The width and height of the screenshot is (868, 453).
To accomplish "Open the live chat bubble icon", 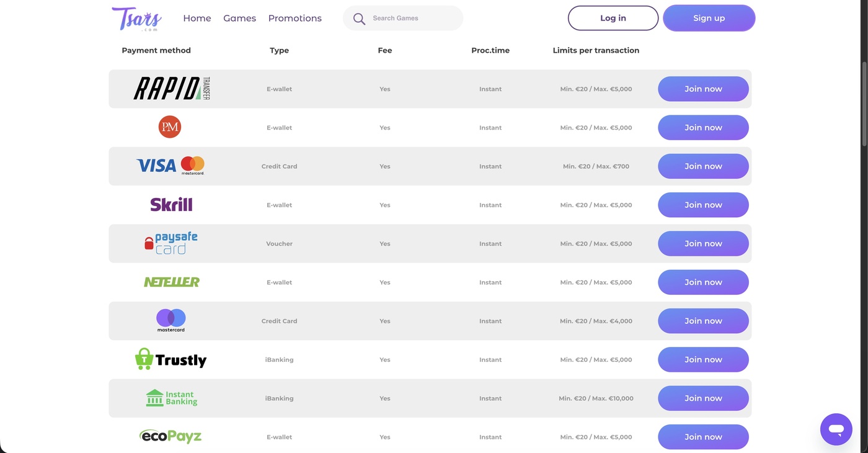I will (836, 429).
